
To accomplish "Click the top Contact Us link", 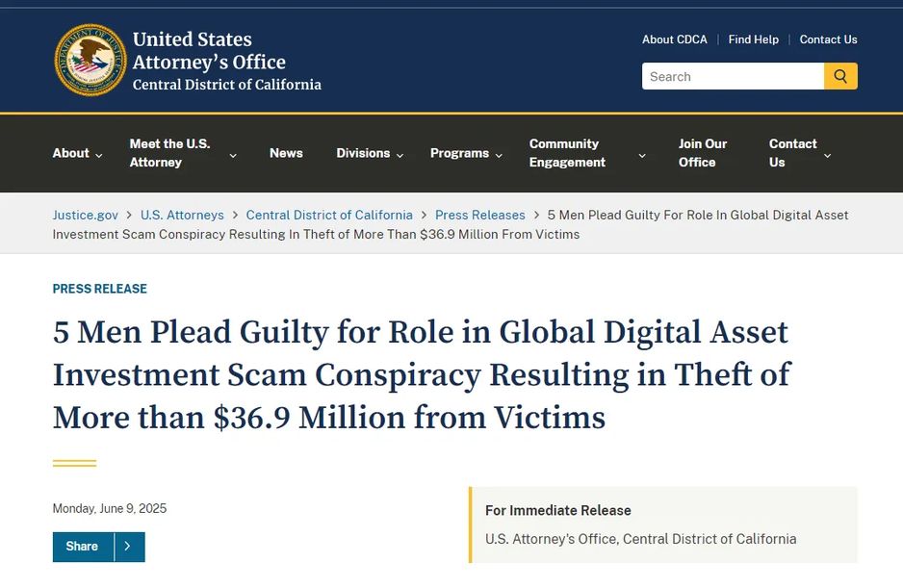I will click(828, 39).
